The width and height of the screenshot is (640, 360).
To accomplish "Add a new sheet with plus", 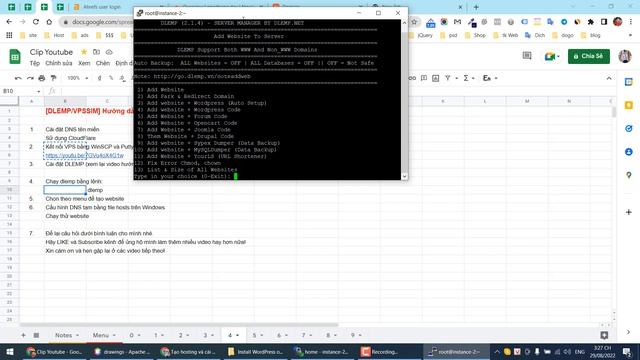I will tap(23, 335).
